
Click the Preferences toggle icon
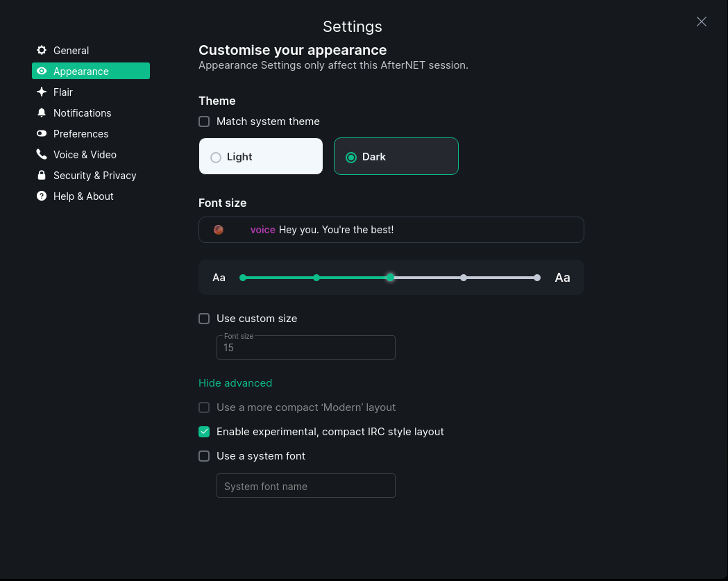point(42,134)
